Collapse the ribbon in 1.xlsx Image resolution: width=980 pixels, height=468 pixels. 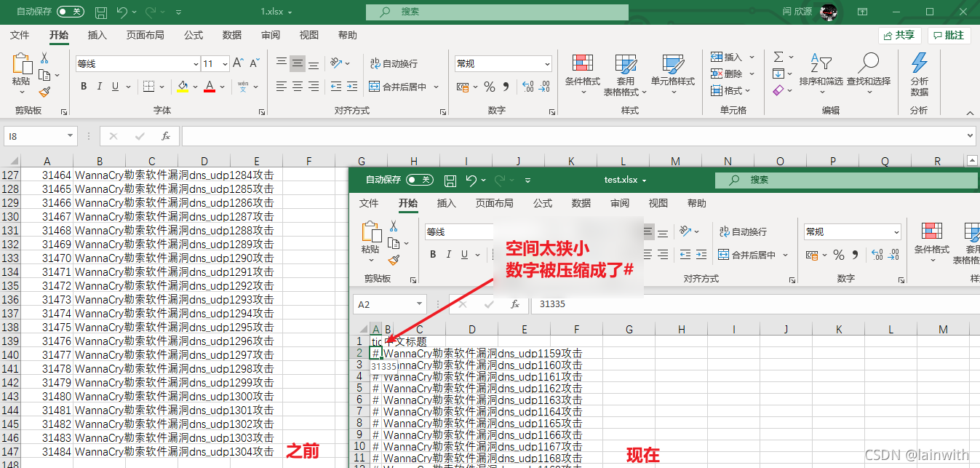(969, 112)
